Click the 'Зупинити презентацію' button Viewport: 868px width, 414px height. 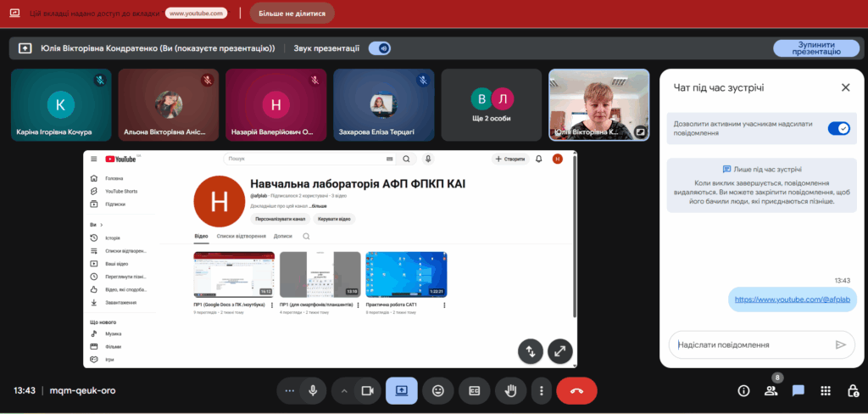[x=815, y=48]
